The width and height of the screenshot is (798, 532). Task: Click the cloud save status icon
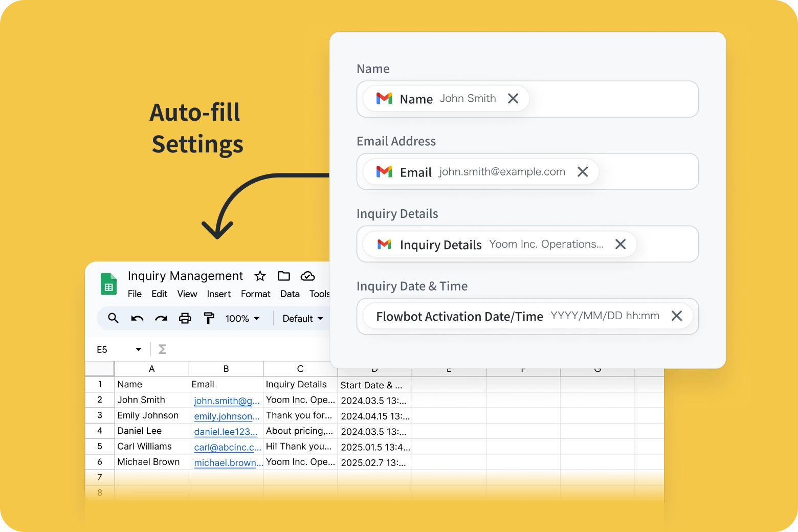pyautogui.click(x=307, y=276)
